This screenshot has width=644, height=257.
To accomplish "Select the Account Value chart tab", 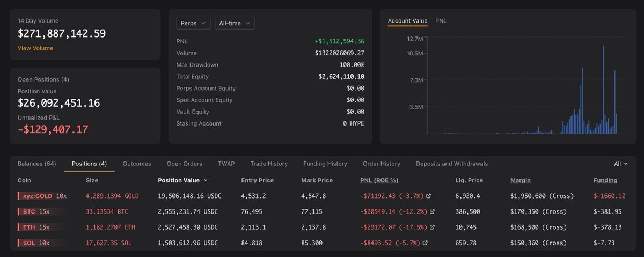I will point(408,21).
